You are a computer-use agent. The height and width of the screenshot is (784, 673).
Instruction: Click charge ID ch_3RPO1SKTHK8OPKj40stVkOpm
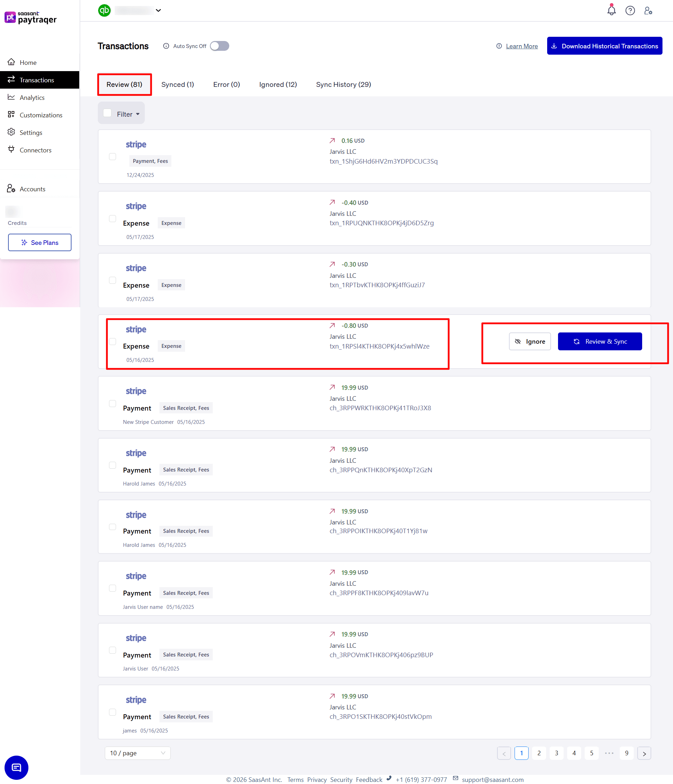coord(380,717)
